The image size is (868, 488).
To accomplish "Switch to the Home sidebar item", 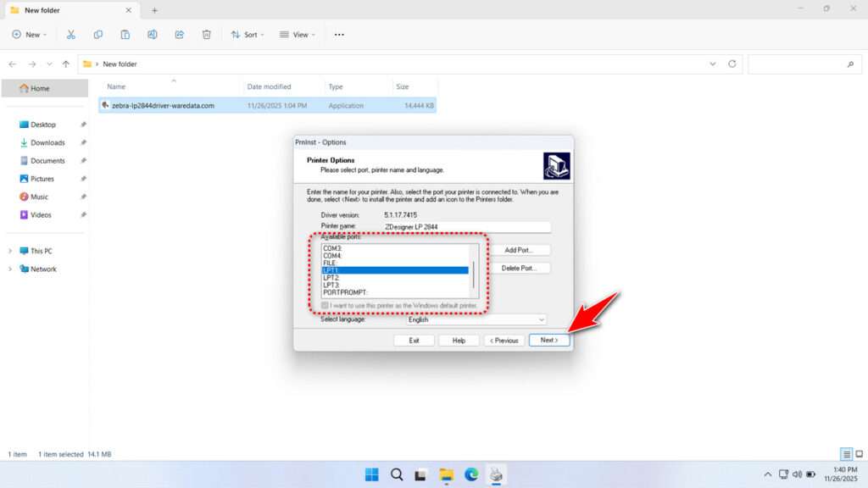I will pyautogui.click(x=39, y=87).
